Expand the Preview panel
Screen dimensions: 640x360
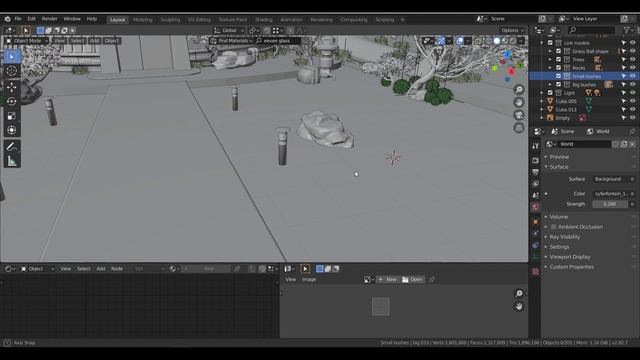click(559, 157)
